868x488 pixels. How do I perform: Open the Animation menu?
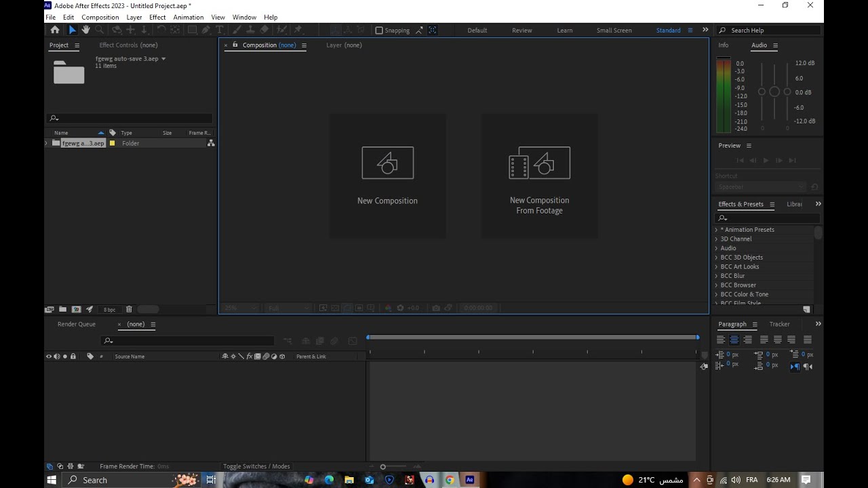[x=189, y=18]
